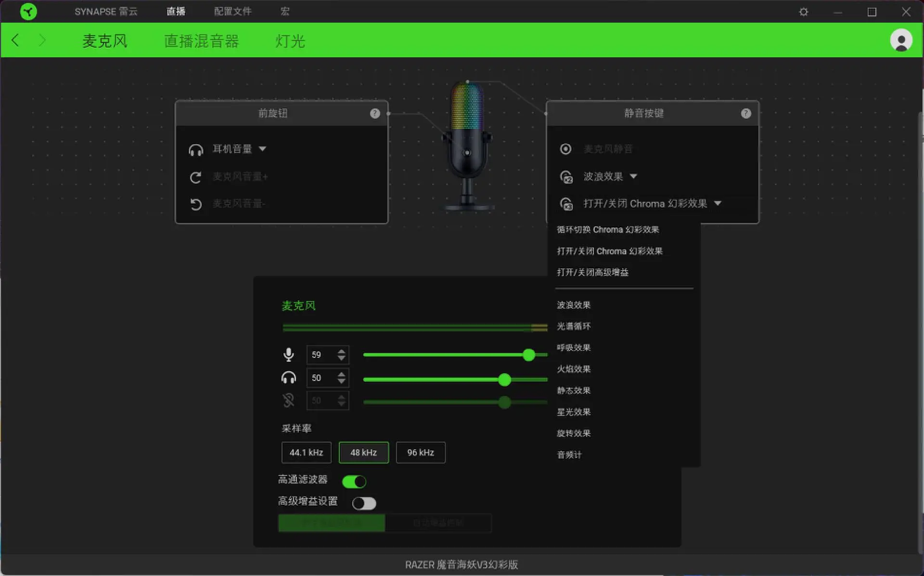Open the 直播混音器 sub-tab
924x576 pixels.
202,41
